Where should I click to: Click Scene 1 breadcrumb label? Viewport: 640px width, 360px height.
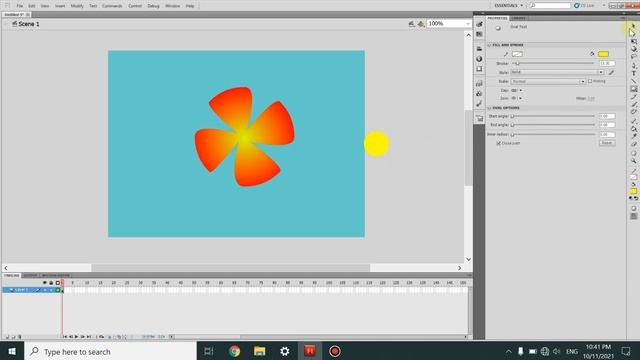point(29,24)
